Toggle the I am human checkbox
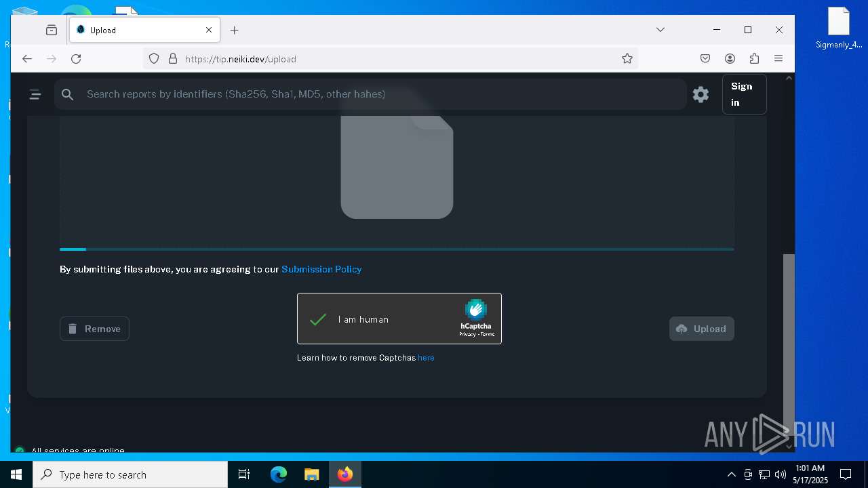 [318, 319]
